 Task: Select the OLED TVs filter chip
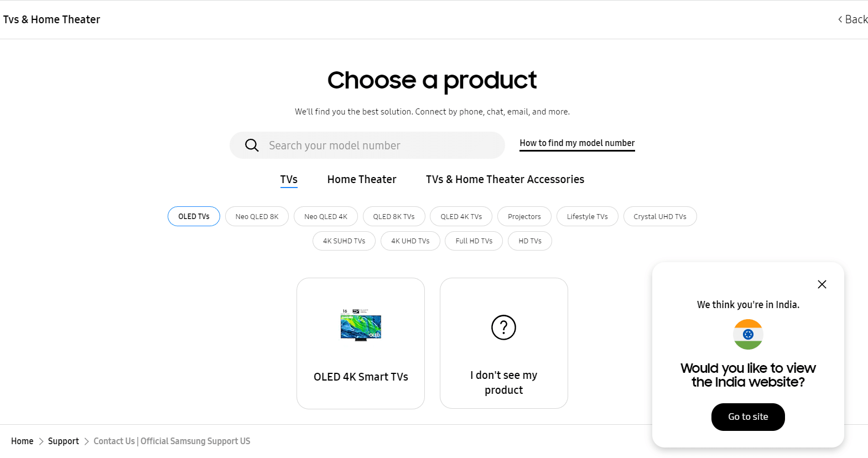click(194, 216)
